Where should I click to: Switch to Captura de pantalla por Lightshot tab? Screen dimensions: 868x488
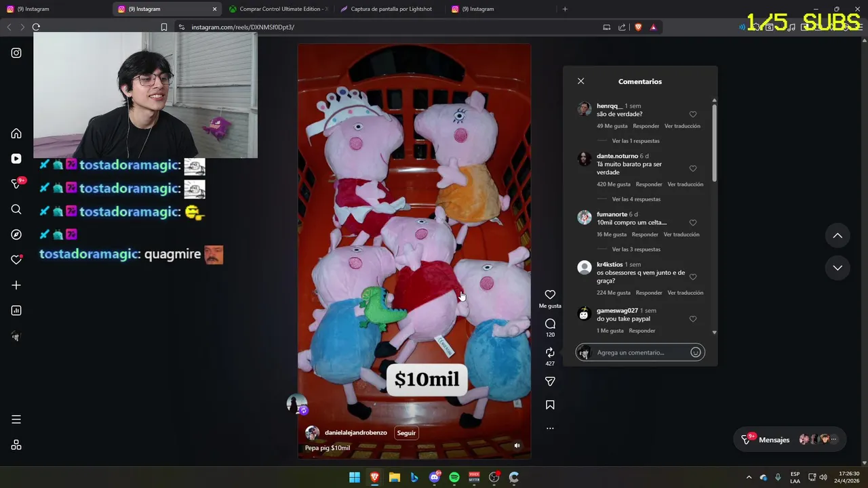pos(391,9)
